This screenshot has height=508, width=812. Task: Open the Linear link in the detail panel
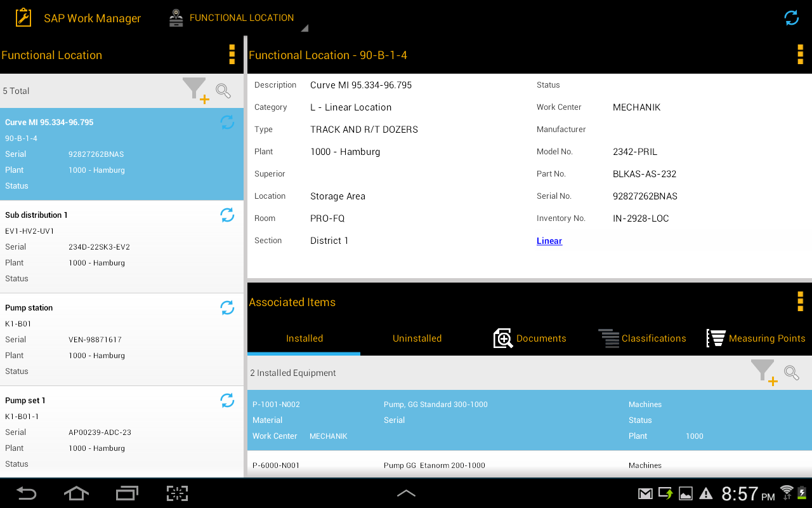[549, 241]
